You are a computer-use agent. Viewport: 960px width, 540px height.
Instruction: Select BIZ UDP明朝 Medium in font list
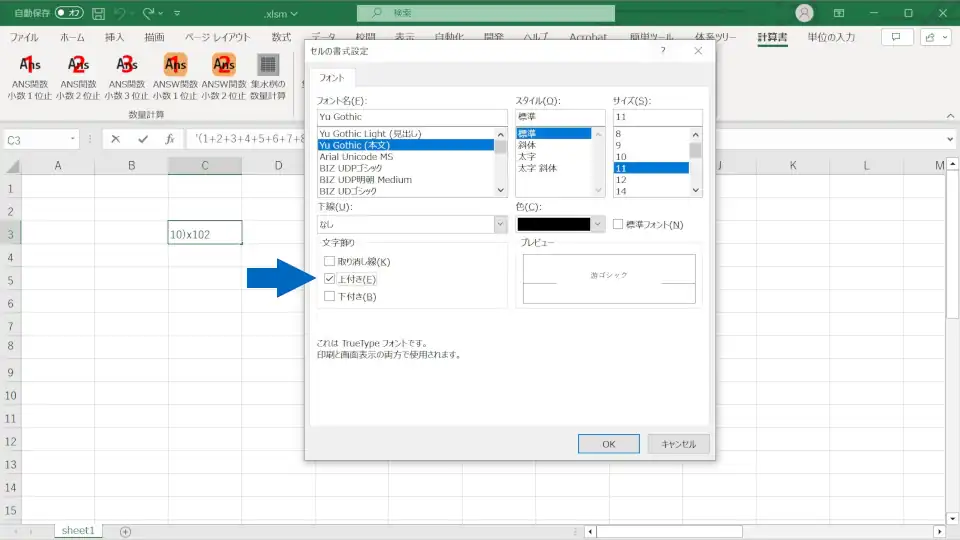point(364,180)
